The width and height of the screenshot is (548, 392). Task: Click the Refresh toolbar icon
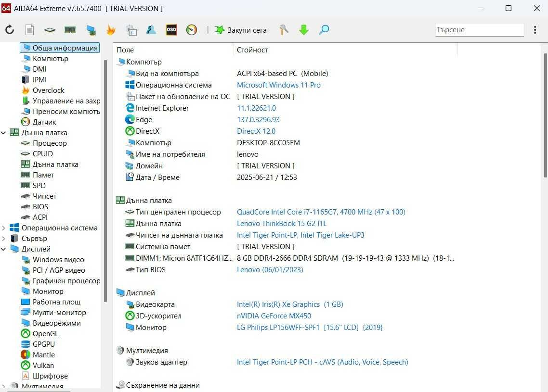click(10, 30)
